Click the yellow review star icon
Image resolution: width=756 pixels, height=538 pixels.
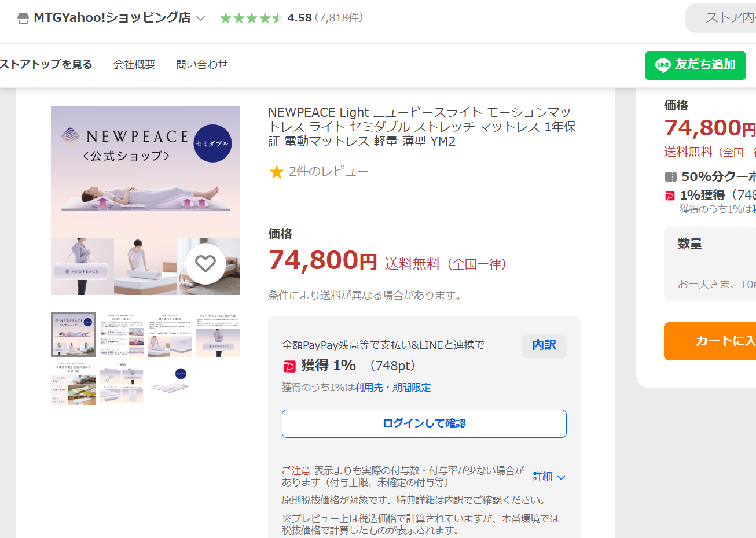[277, 172]
